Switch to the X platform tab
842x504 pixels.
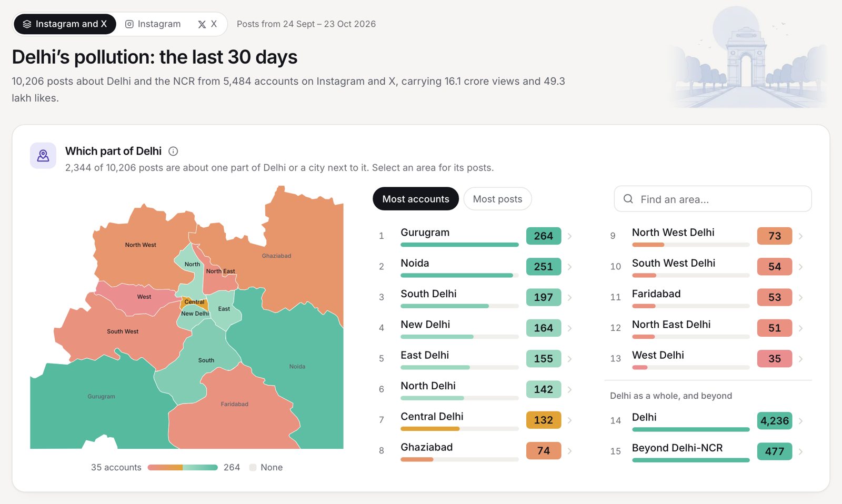(x=207, y=24)
